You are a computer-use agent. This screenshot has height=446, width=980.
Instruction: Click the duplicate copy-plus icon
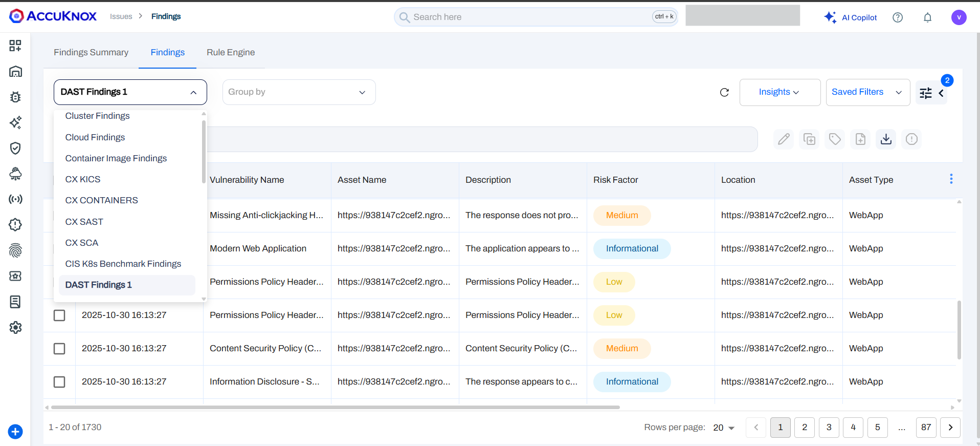pos(809,139)
